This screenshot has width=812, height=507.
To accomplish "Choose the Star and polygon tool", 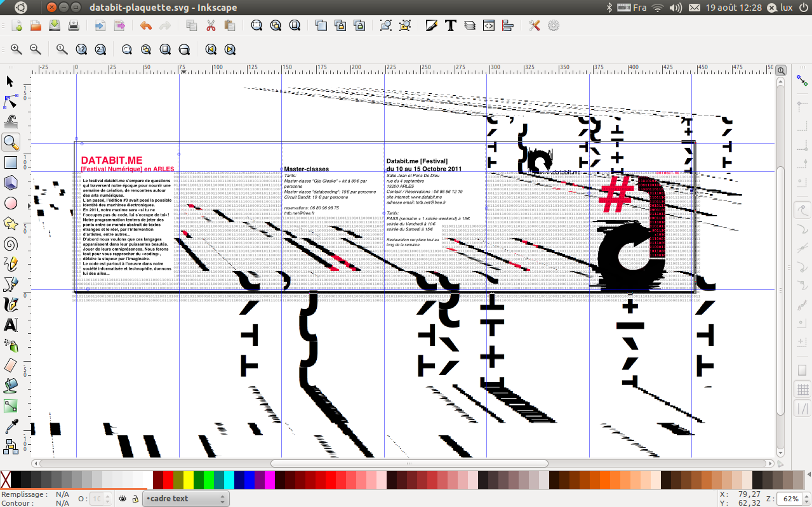I will pyautogui.click(x=10, y=223).
